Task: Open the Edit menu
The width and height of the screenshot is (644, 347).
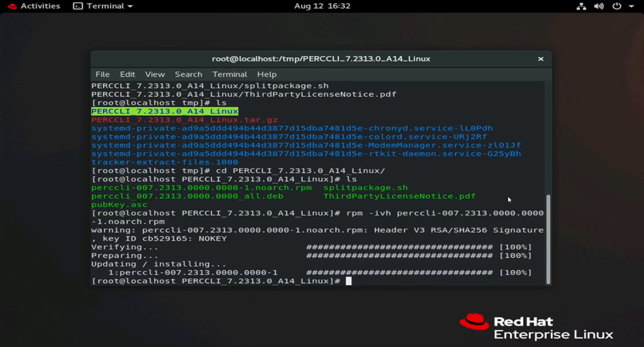Action: pyautogui.click(x=127, y=75)
